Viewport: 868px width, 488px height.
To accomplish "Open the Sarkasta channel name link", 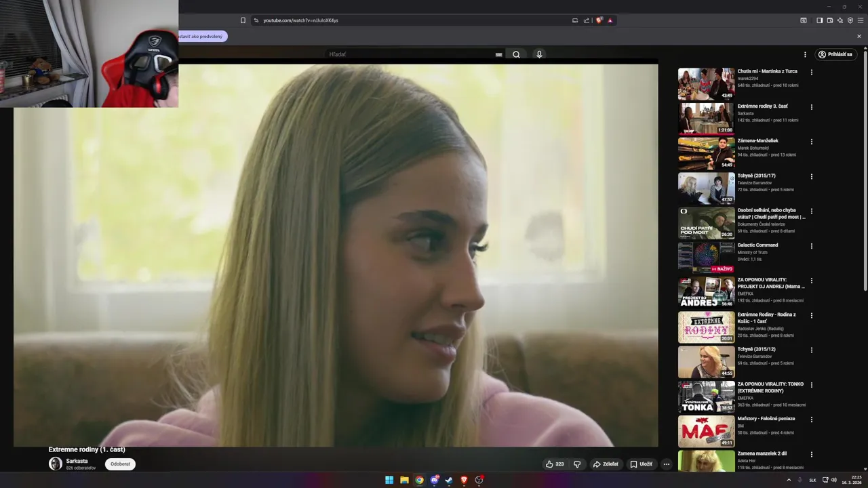I will pos(77,461).
